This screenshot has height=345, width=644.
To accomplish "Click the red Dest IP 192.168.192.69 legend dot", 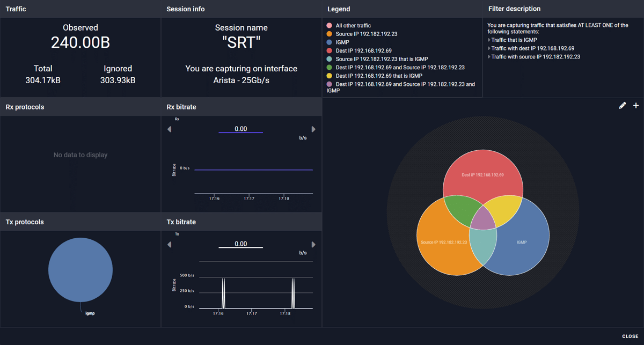I will [330, 51].
